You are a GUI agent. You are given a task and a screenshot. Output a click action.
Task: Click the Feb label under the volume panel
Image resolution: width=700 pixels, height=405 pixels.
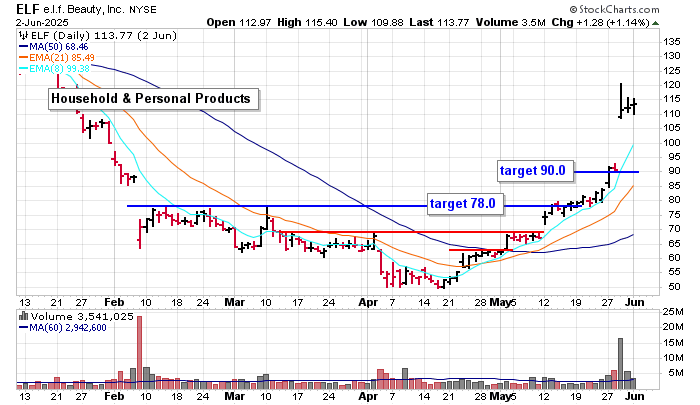[114, 396]
